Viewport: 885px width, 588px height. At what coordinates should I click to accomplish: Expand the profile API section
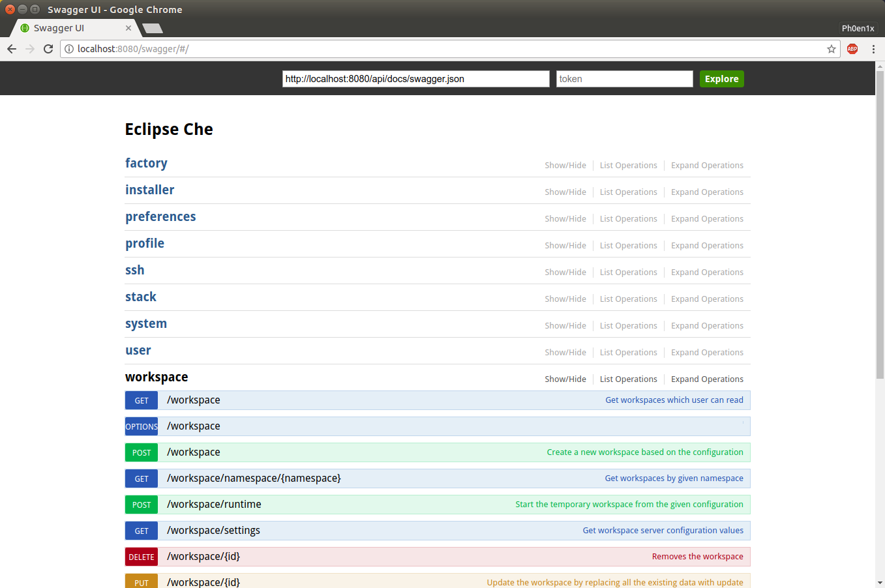[x=145, y=243]
